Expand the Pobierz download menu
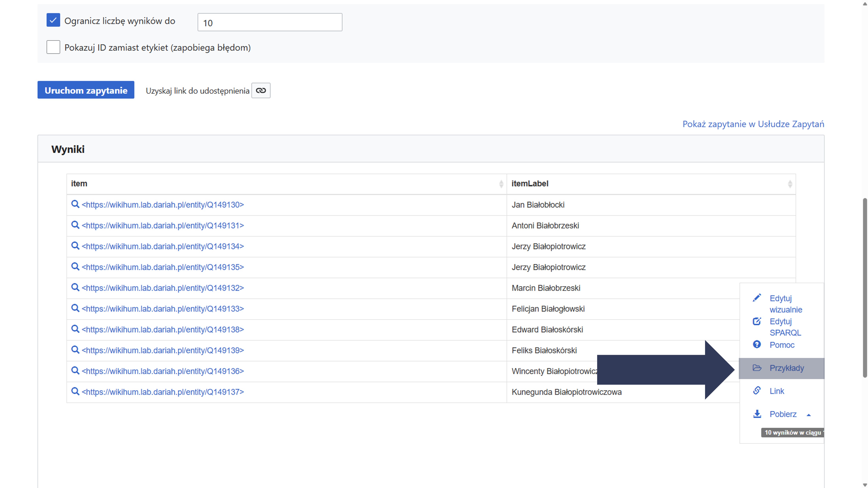Viewport: 868px width, 488px height. coord(783,414)
